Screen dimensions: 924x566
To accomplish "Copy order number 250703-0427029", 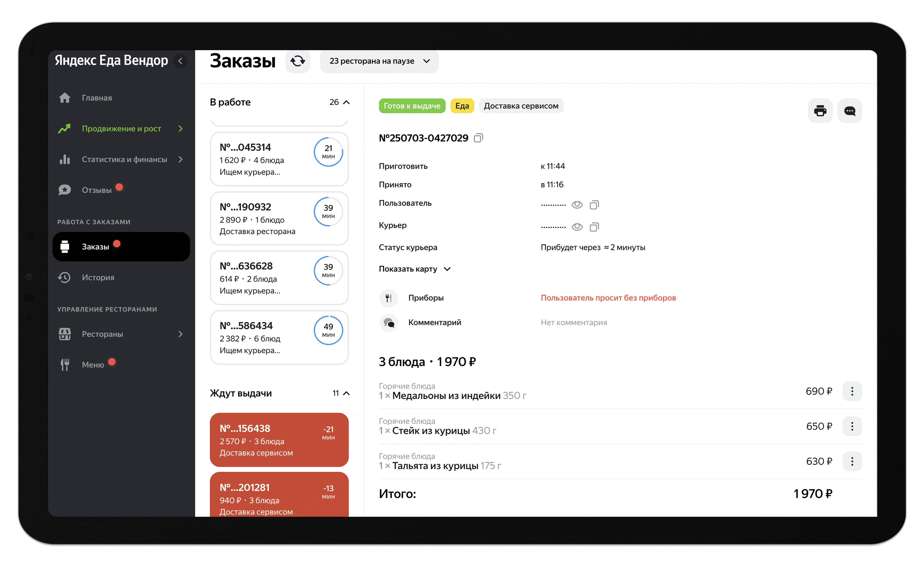I will tap(478, 138).
